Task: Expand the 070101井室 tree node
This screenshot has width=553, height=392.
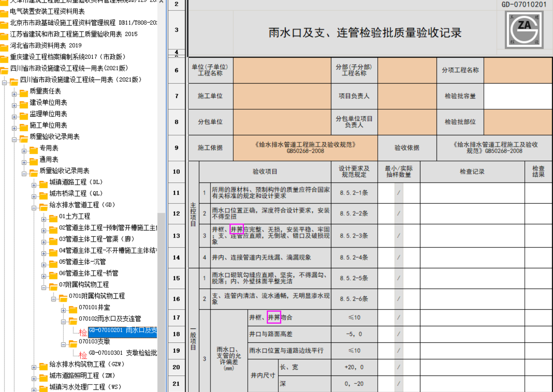Action: [63, 310]
